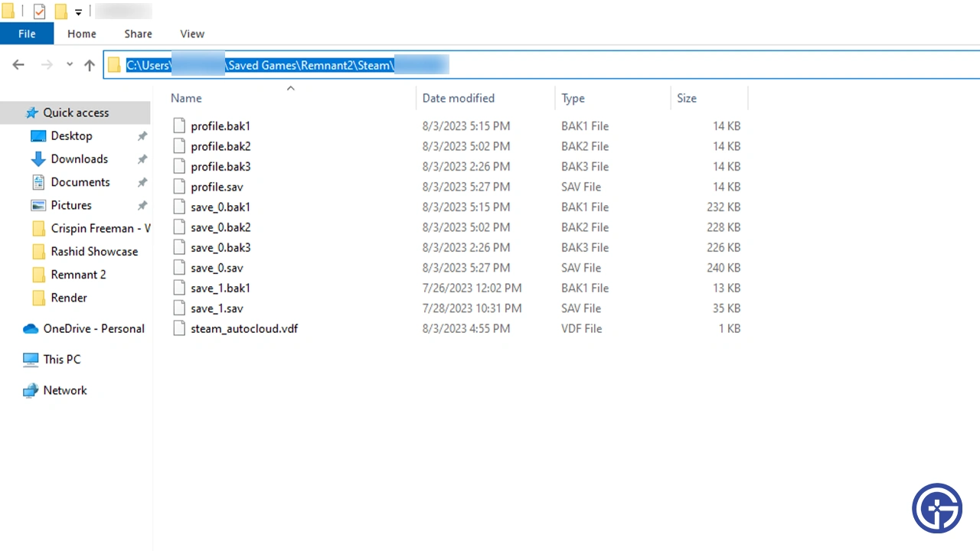Click the file icon of profile.bak1
Viewport: 980px width, 551px height.
point(179,126)
